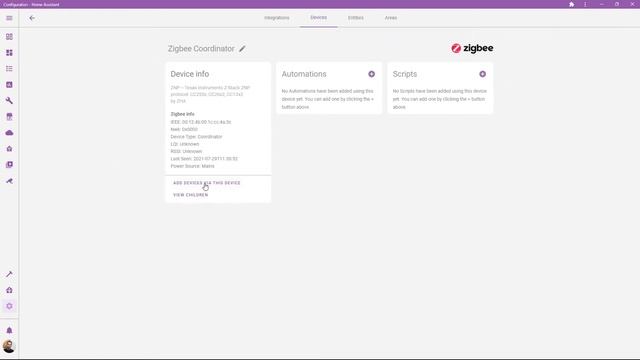The height and width of the screenshot is (360, 640).
Task: Open the Overview dashboard sidebar icon
Action: click(x=9, y=37)
